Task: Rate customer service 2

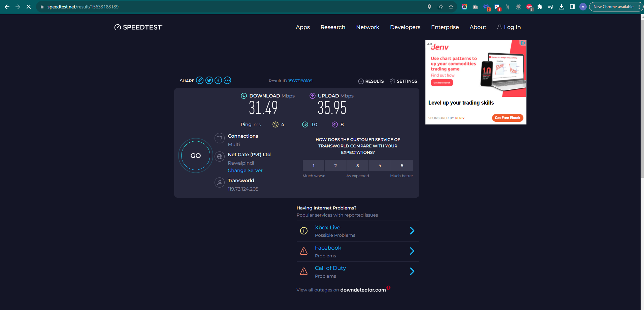Action: click(x=335, y=166)
